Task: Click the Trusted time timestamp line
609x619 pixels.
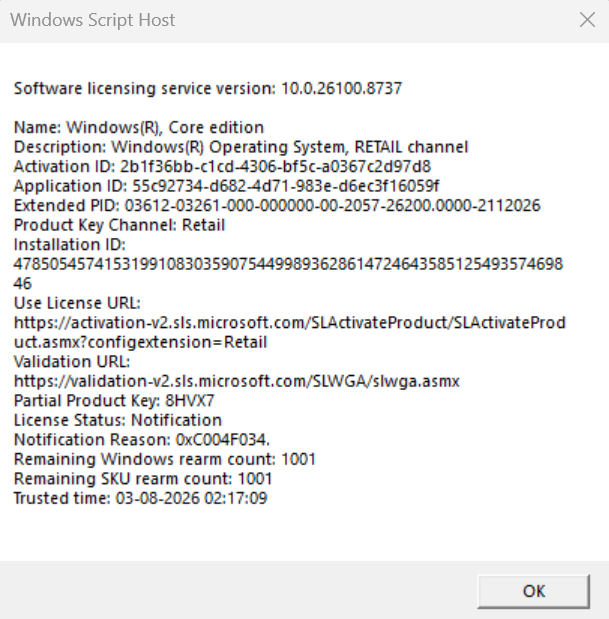Action: click(141, 498)
